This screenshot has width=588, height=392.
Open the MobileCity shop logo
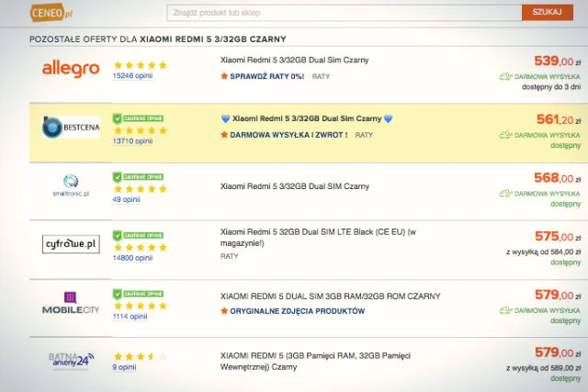point(71,303)
